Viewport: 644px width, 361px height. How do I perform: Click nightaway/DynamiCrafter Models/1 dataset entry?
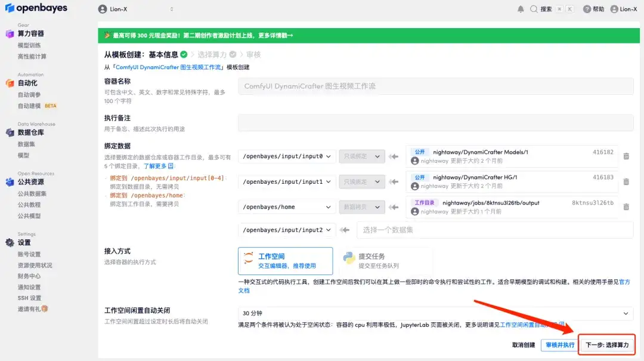512,156
